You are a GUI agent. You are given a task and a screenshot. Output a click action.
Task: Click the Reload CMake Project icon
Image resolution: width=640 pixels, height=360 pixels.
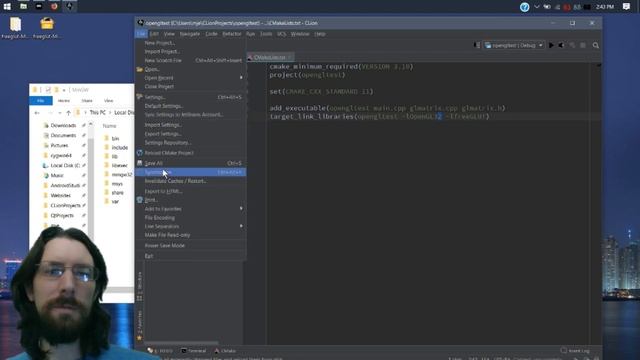pos(140,153)
